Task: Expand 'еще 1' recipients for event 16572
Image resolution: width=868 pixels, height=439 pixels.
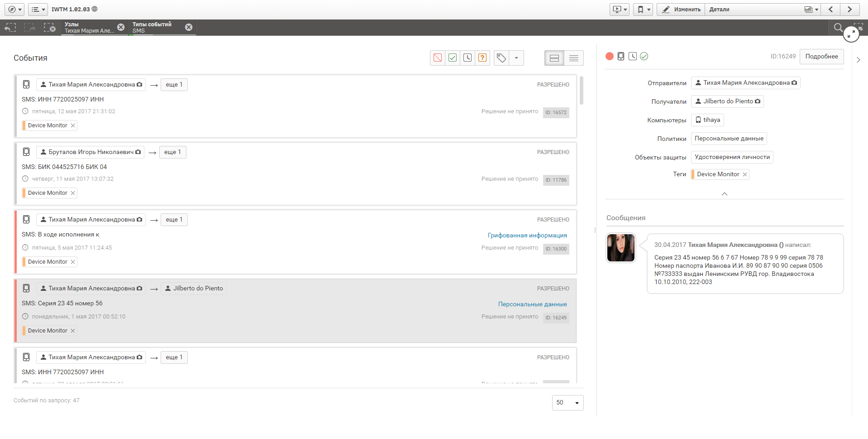Action: (x=174, y=85)
